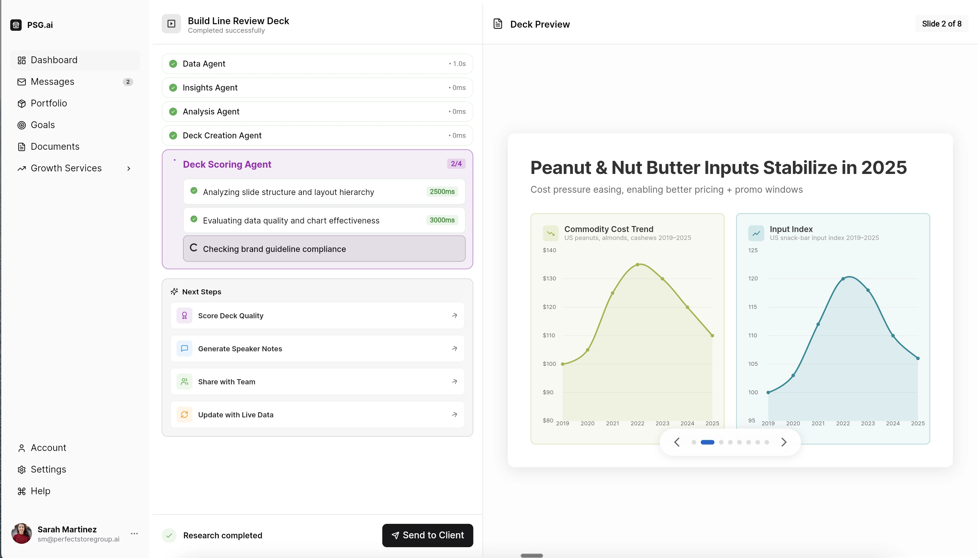The width and height of the screenshot is (980, 558).
Task: Click the Generate Speaker Notes chat icon
Action: [184, 348]
